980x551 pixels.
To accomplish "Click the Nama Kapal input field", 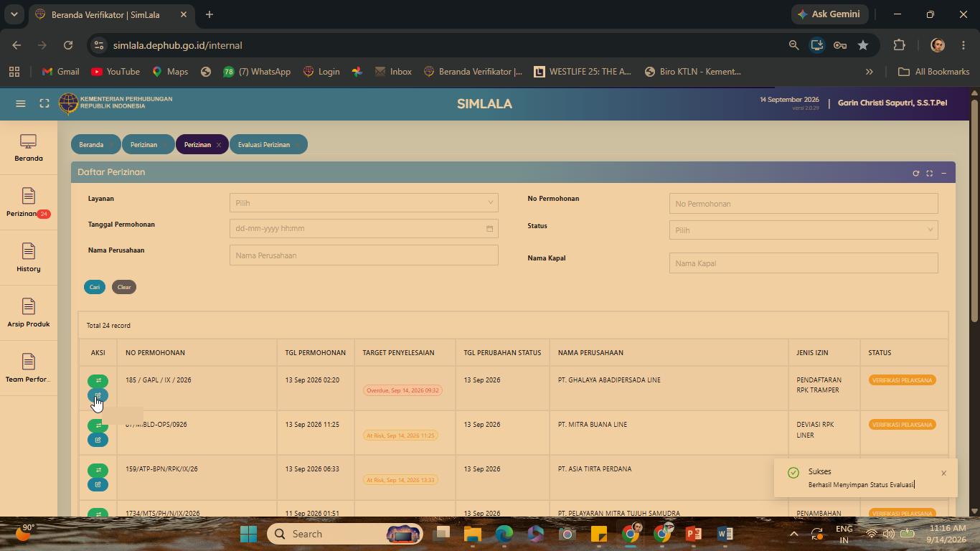I will click(804, 263).
